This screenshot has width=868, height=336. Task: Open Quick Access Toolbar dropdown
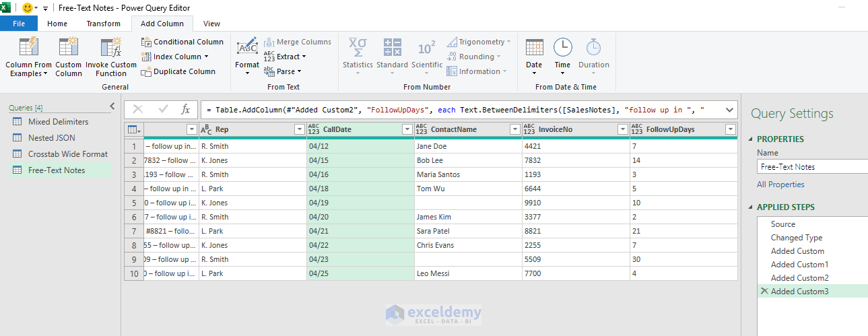[46, 8]
